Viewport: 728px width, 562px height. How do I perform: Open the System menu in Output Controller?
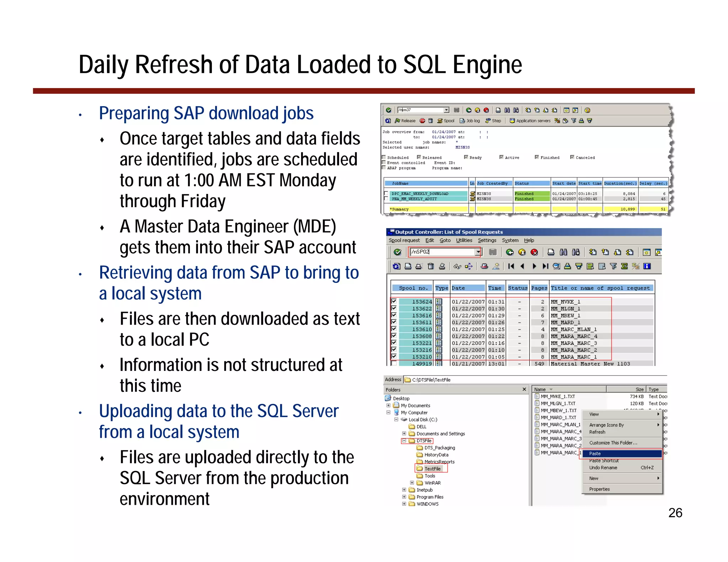[x=510, y=241]
